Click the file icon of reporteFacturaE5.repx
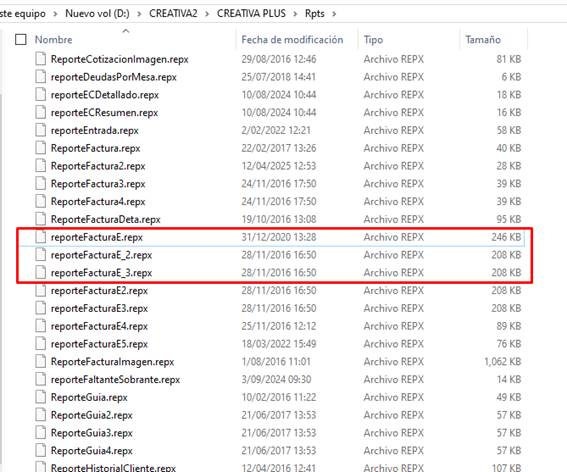This screenshot has width=567, height=472. (40, 344)
